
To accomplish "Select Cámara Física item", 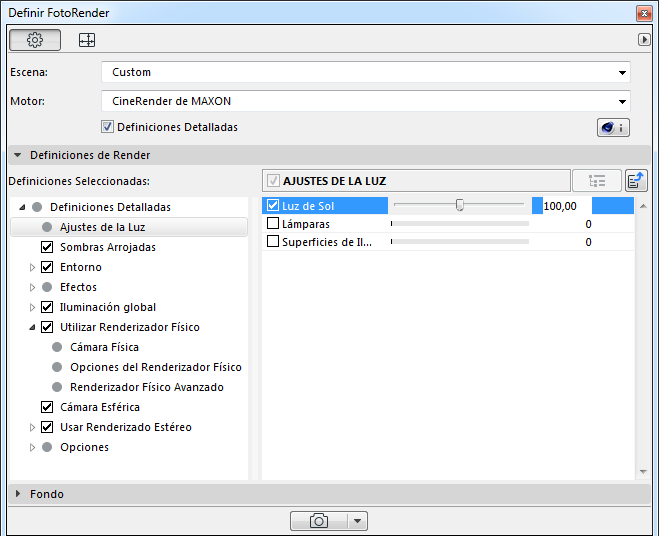I will pyautogui.click(x=104, y=347).
